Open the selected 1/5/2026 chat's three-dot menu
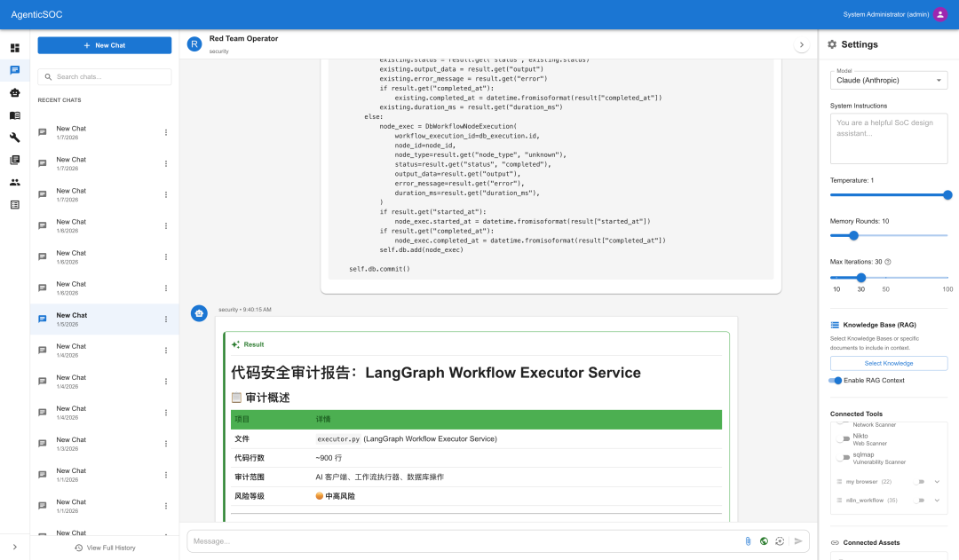Image resolution: width=959 pixels, height=560 pixels. pyautogui.click(x=165, y=319)
